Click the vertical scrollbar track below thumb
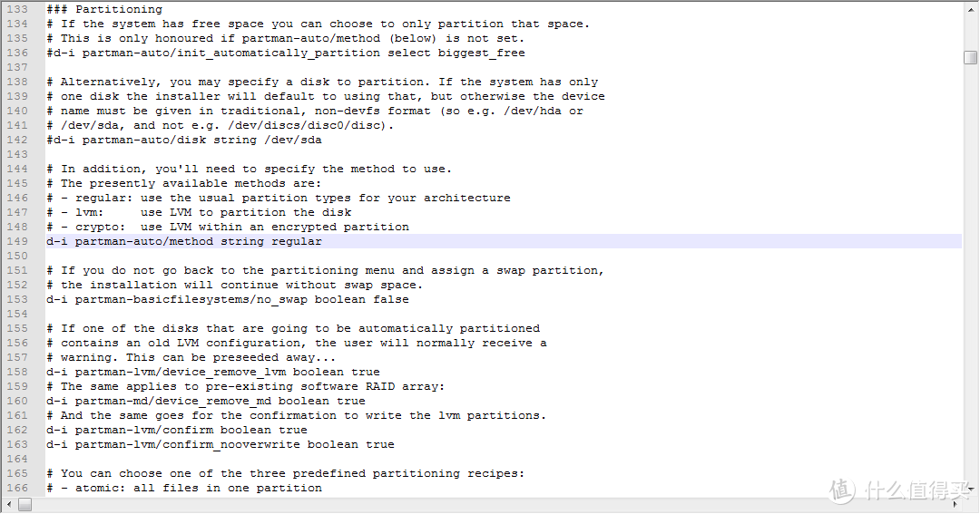Viewport: 980px width, 514px height. pyautogui.click(x=970, y=275)
